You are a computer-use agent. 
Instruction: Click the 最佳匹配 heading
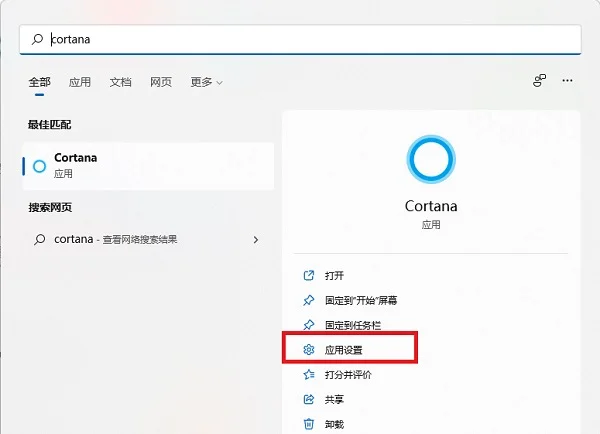[x=49, y=125]
